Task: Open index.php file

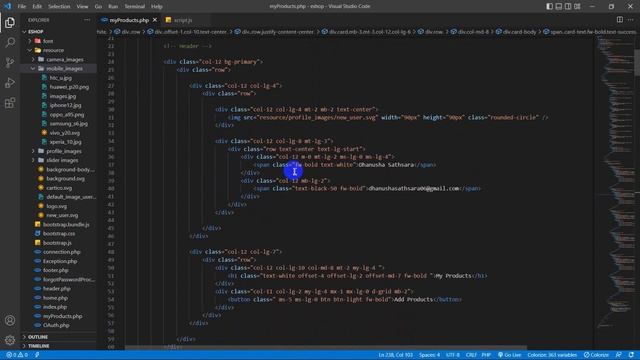Action: click(55, 307)
